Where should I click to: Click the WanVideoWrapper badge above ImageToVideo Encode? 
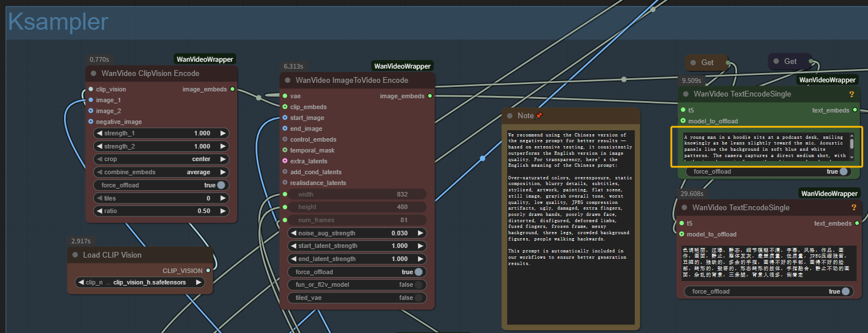pos(402,66)
